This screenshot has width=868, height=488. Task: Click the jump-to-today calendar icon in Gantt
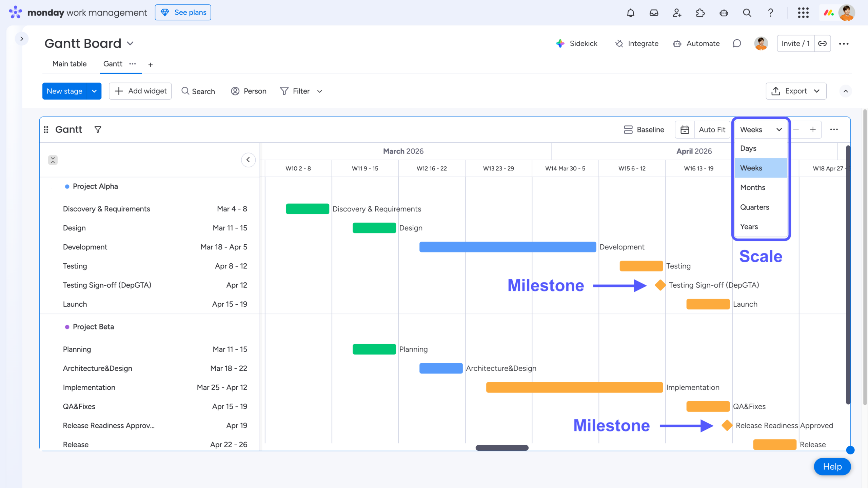[685, 129]
